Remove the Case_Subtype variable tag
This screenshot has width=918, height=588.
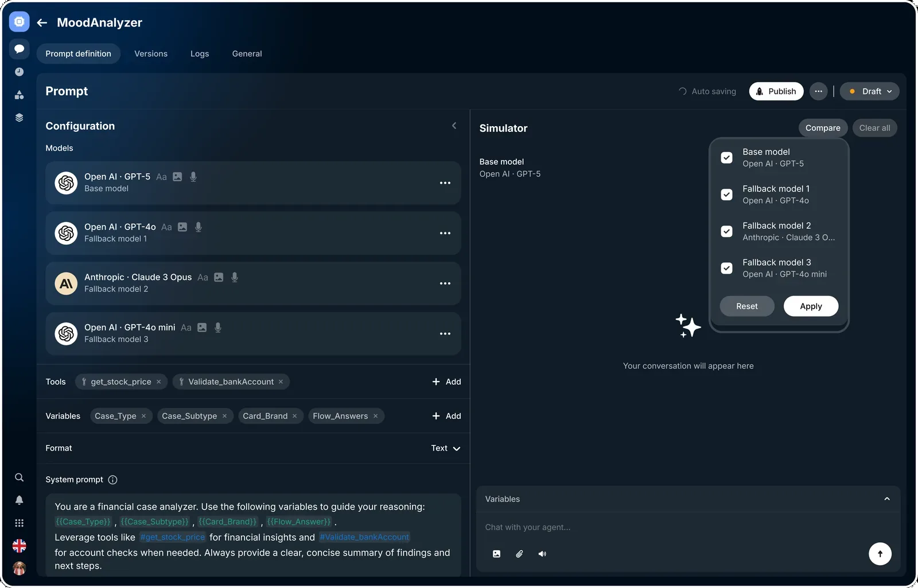[x=224, y=416]
